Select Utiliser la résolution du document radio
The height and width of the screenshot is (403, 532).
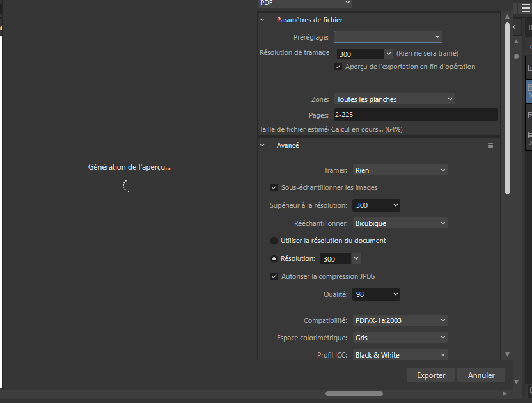[x=274, y=241]
